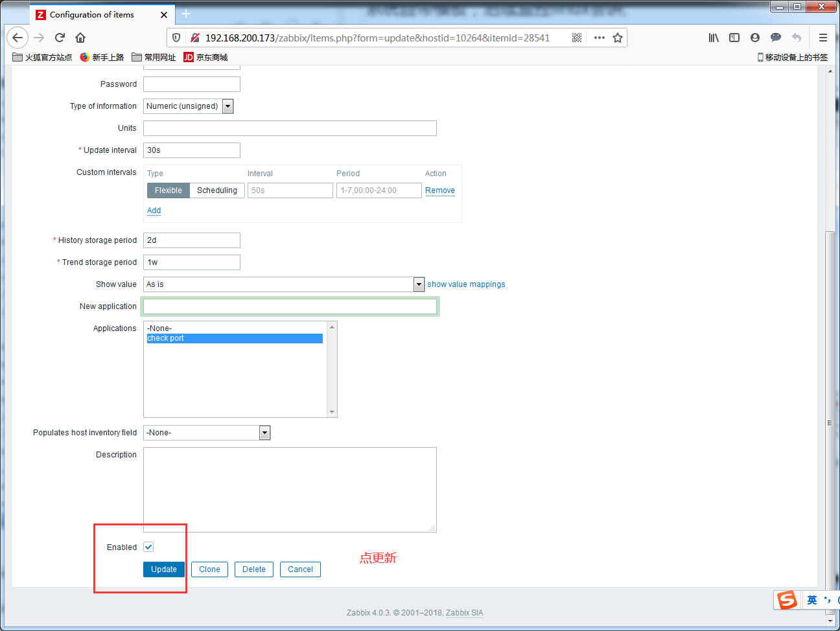Screen dimensions: 840x631
Task: Click inside the Description text area
Action: coord(290,490)
